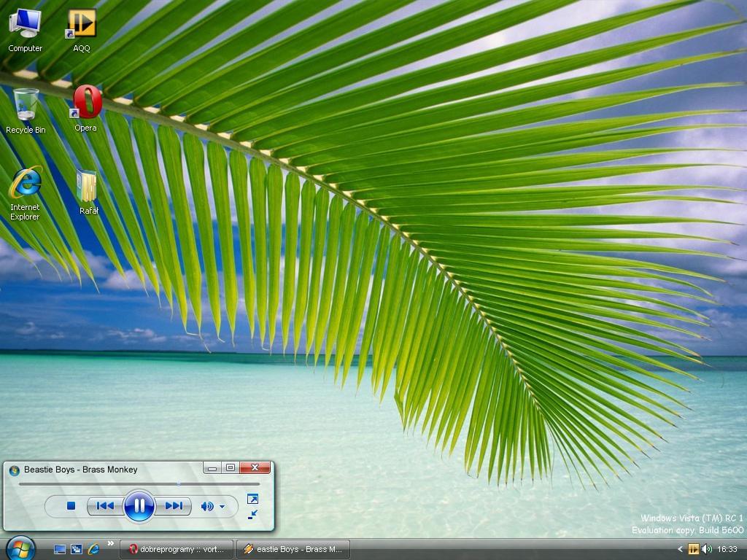
Task: Open the Windows Start menu orb
Action: [20, 548]
